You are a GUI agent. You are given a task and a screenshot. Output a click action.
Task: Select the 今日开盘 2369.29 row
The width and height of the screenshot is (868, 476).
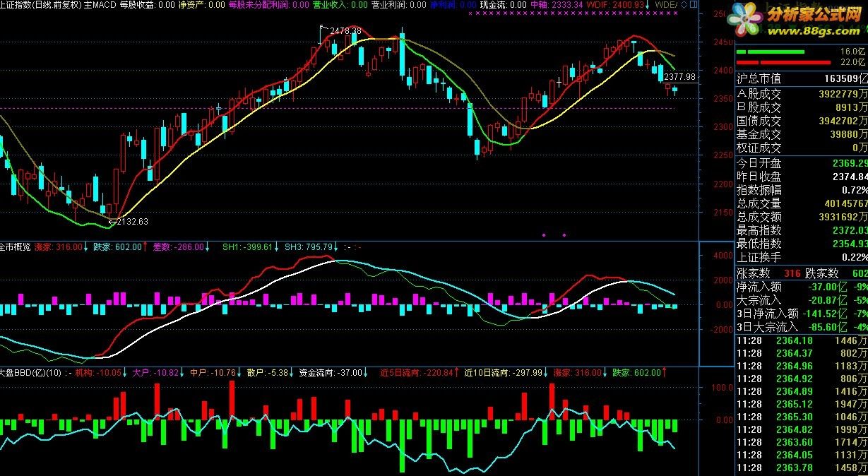click(x=802, y=163)
